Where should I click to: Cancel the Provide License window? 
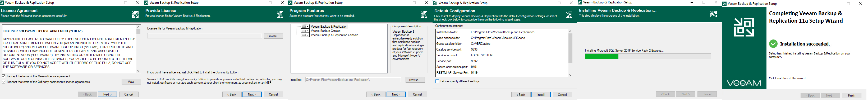pos(273,95)
